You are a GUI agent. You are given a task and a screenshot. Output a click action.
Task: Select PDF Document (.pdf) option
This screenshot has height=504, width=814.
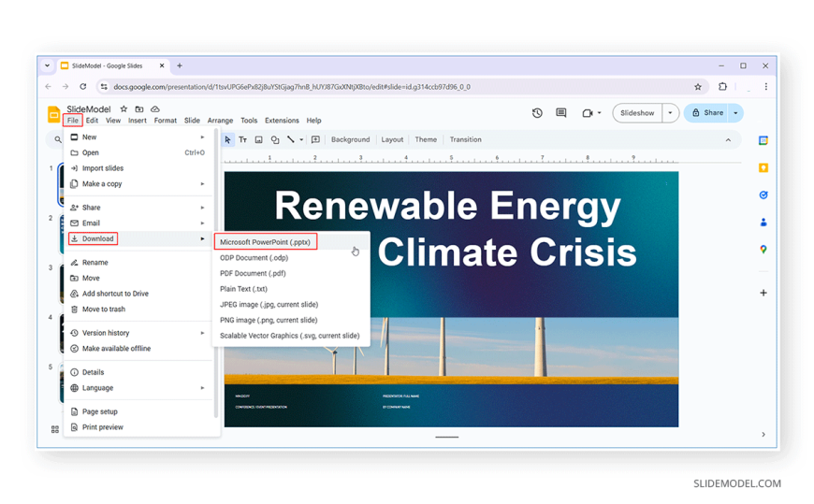coord(253,273)
